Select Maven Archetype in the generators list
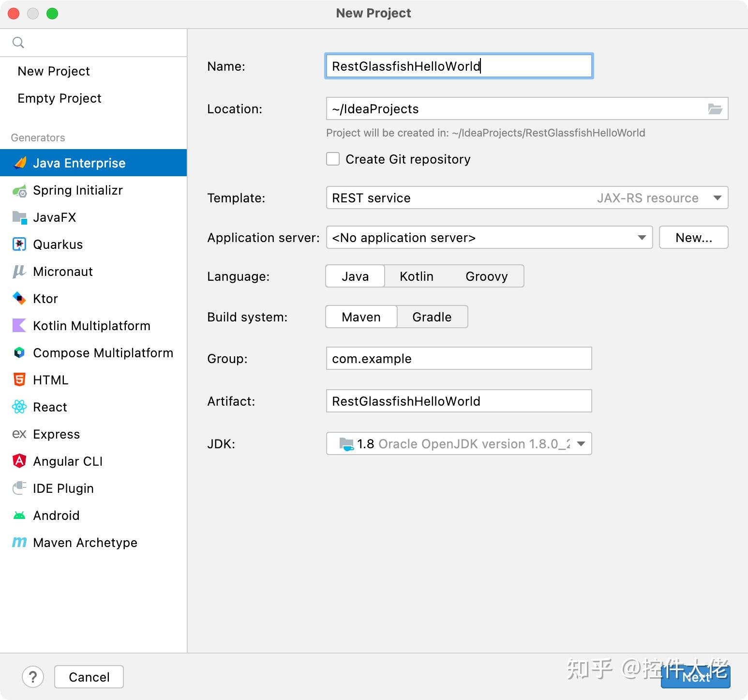This screenshot has height=700, width=748. click(x=85, y=543)
